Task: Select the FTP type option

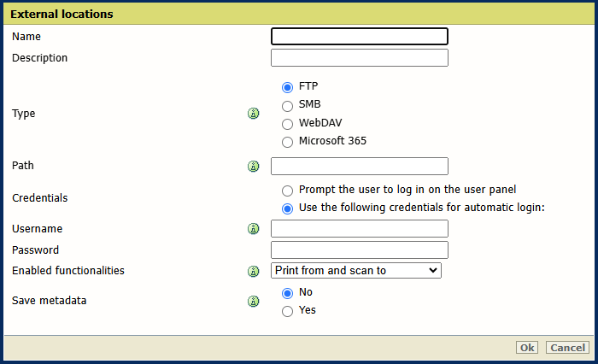Action: click(x=287, y=87)
